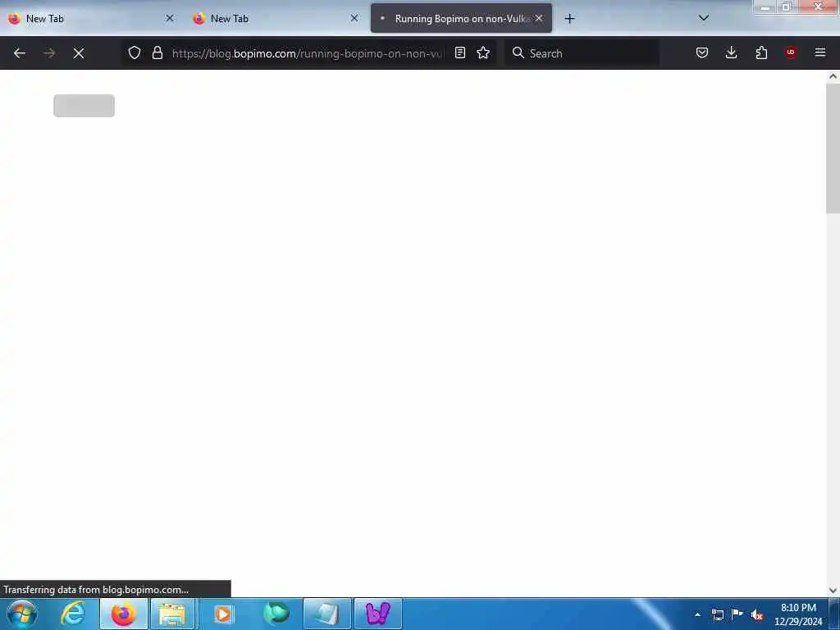Open the Downloads panel

pyautogui.click(x=731, y=53)
